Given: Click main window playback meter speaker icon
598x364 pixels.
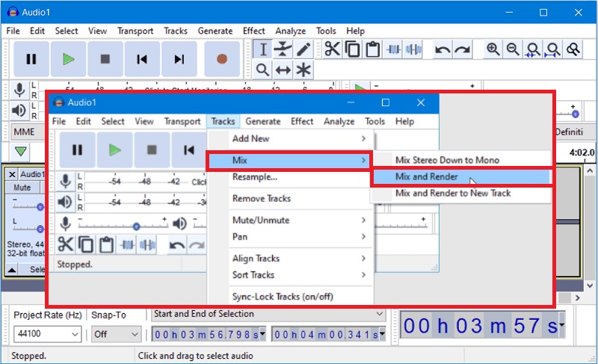Looking at the screenshot, I should point(19,111).
